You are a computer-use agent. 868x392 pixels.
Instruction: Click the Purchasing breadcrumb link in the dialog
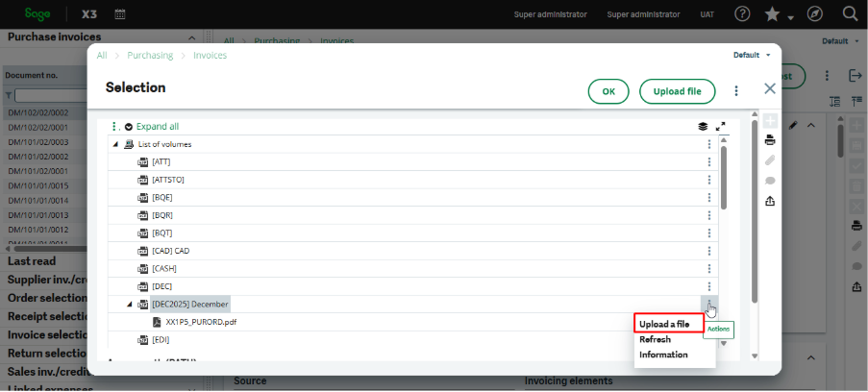point(150,56)
